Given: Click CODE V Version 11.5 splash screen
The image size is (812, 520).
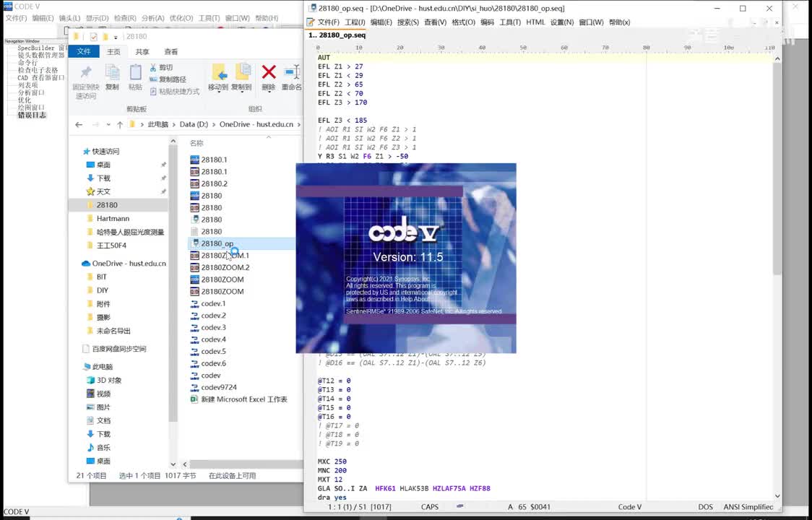Looking at the screenshot, I should 406,258.
